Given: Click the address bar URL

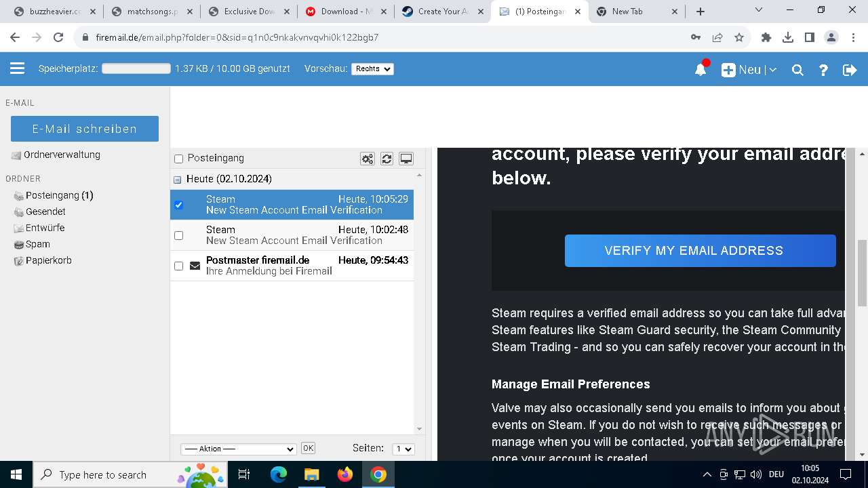Looking at the screenshot, I should [x=237, y=37].
